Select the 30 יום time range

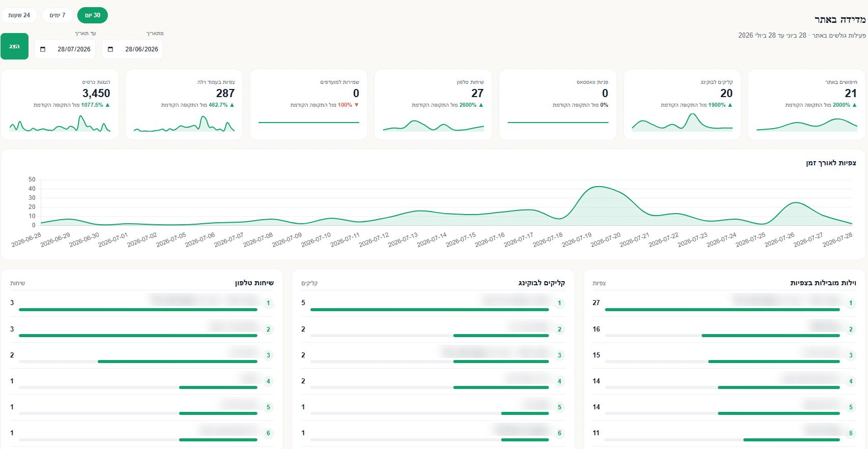(93, 15)
